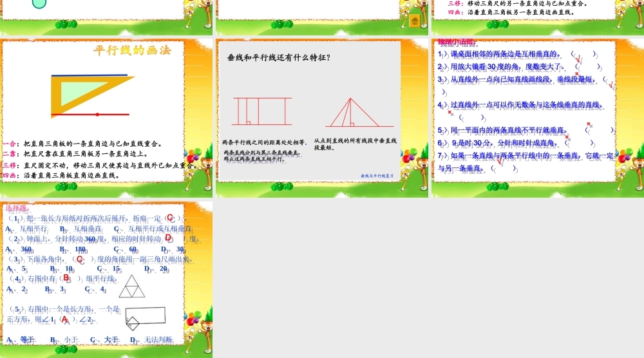The width and height of the screenshot is (644, 358).
Task: Click the home icon on the top-middle slide
Action: (x=414, y=21)
